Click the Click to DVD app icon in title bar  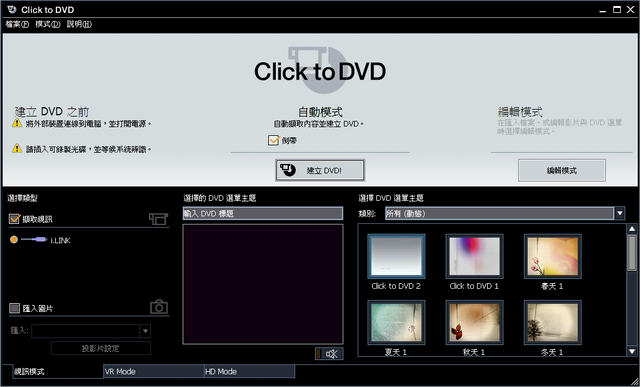(12, 9)
